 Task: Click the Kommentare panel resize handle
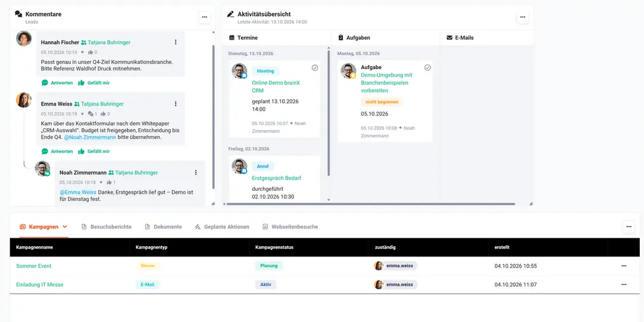[213, 204]
